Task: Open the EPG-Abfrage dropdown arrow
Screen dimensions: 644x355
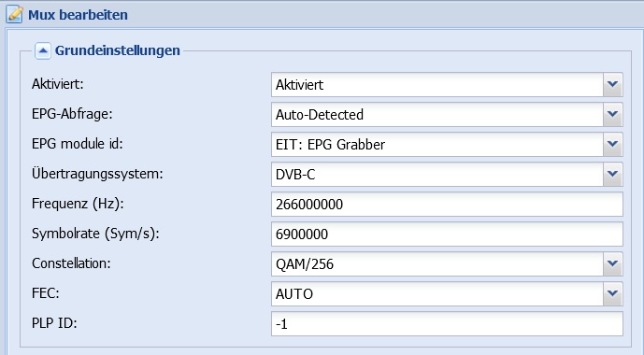Action: click(x=613, y=115)
